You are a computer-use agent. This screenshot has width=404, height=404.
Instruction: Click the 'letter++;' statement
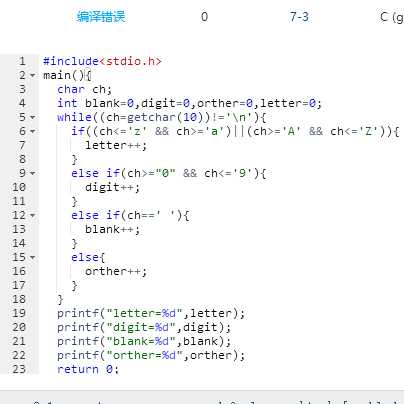pyautogui.click(x=116, y=145)
